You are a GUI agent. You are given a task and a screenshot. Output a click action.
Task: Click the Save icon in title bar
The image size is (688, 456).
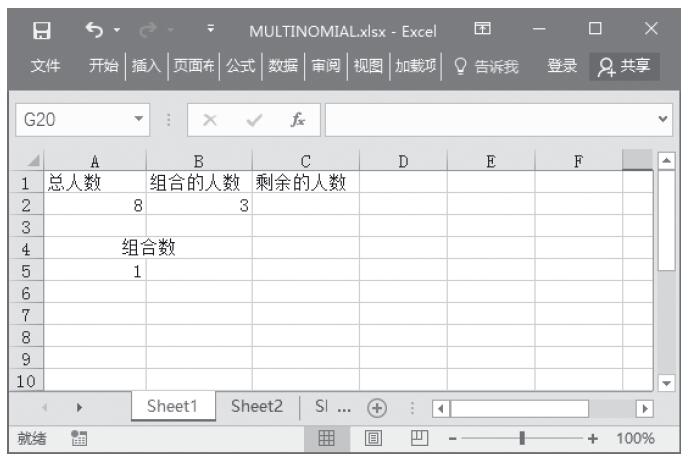43,30
